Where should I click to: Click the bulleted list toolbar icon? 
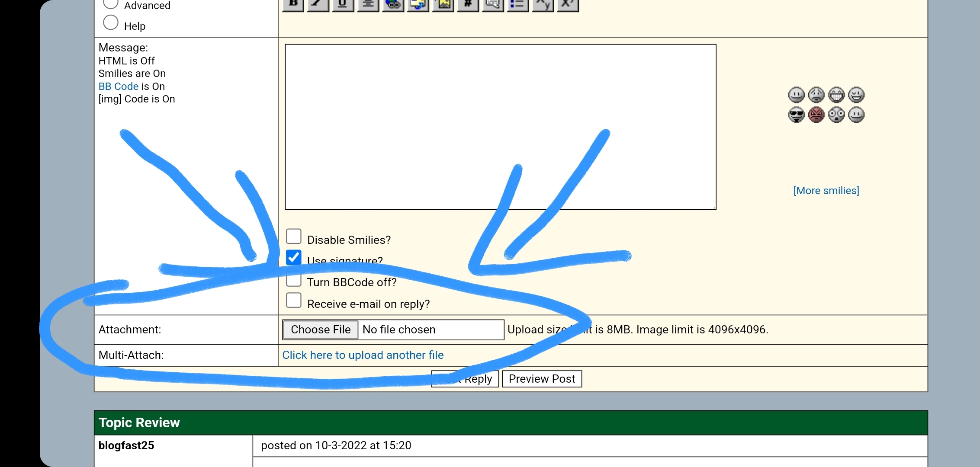[517, 4]
